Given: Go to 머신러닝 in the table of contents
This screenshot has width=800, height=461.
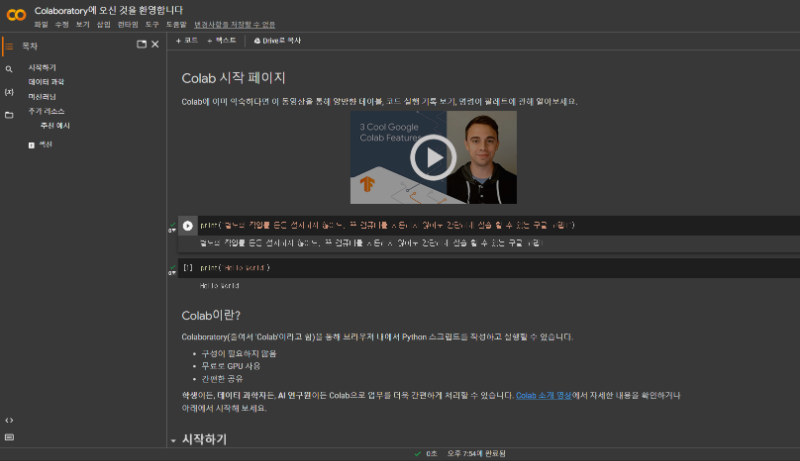Looking at the screenshot, I should 42,96.
